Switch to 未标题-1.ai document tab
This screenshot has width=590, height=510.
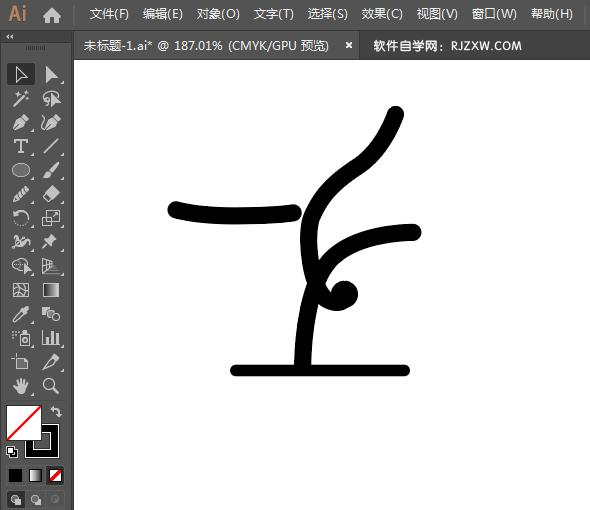[x=206, y=46]
